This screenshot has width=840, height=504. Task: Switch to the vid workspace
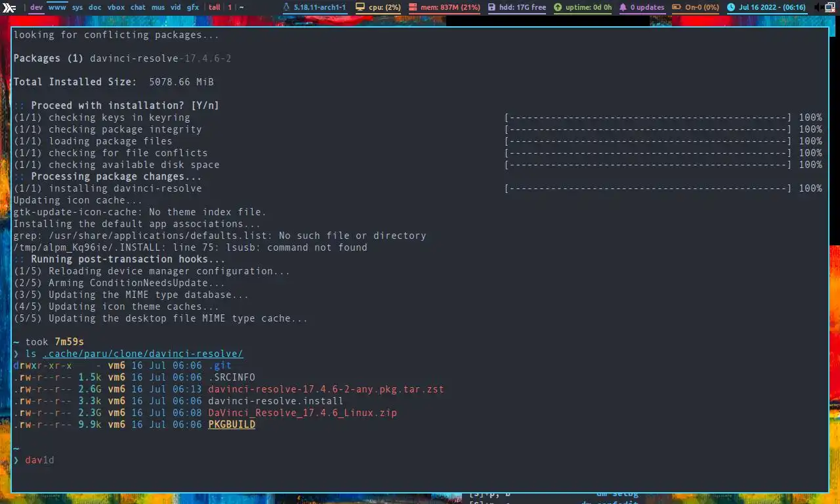point(176,7)
